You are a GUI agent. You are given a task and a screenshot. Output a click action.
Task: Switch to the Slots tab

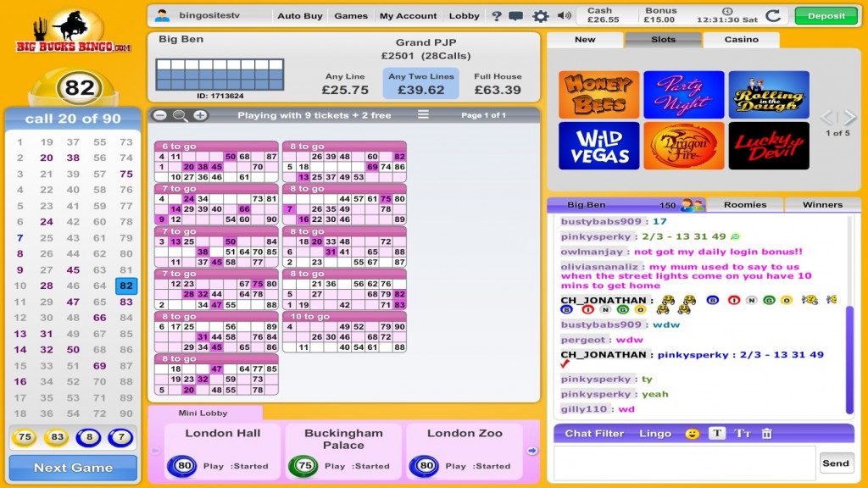663,40
